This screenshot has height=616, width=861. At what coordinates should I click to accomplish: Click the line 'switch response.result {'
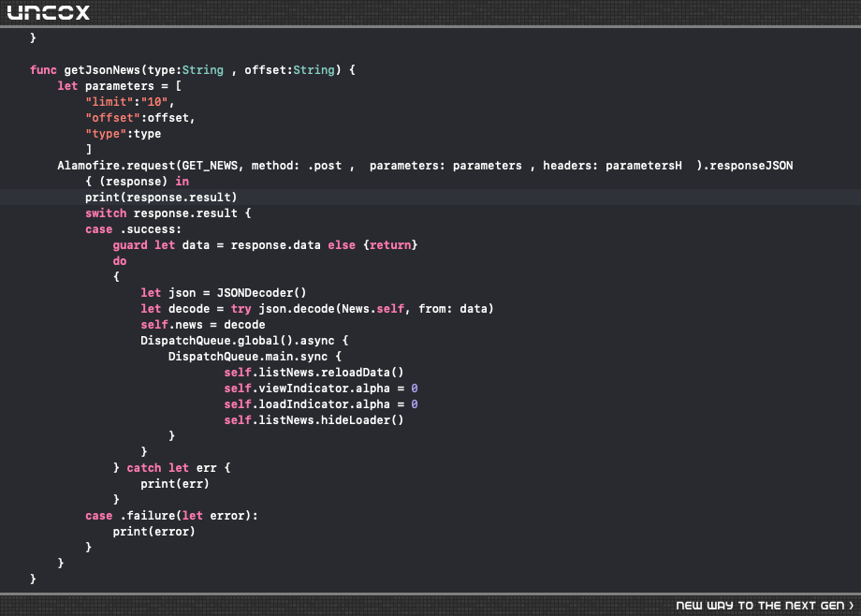(168, 213)
